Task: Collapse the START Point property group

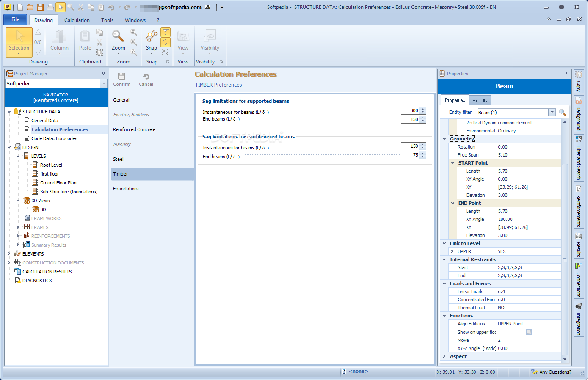Action: [x=453, y=163]
